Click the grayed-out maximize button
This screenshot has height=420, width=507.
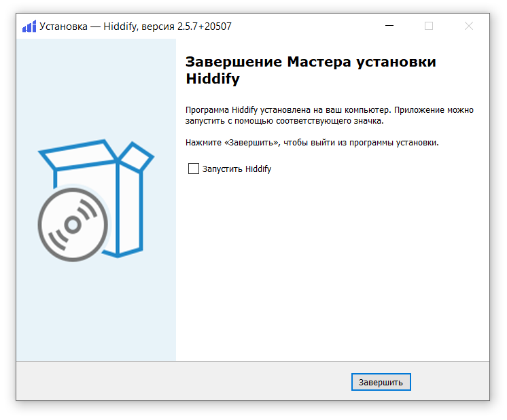point(428,27)
